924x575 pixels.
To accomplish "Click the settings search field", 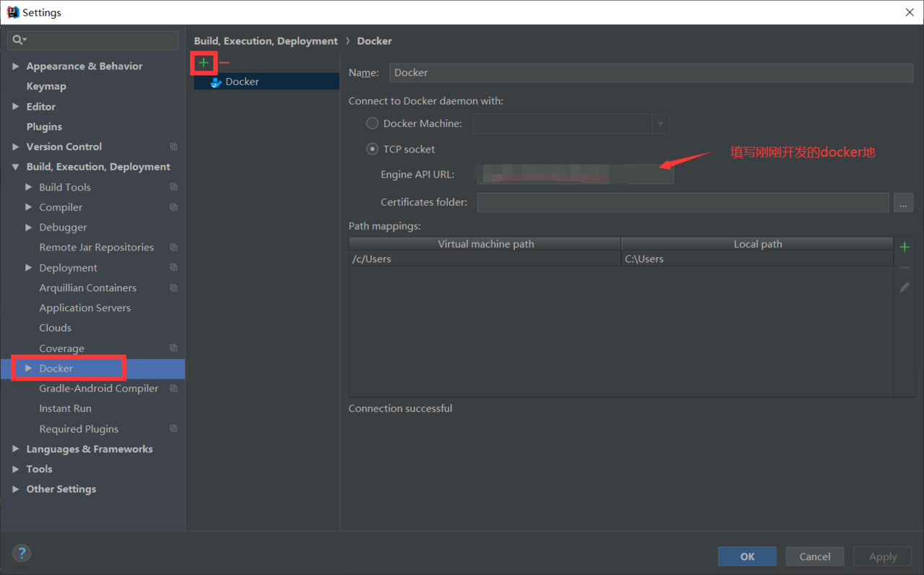I will click(92, 40).
